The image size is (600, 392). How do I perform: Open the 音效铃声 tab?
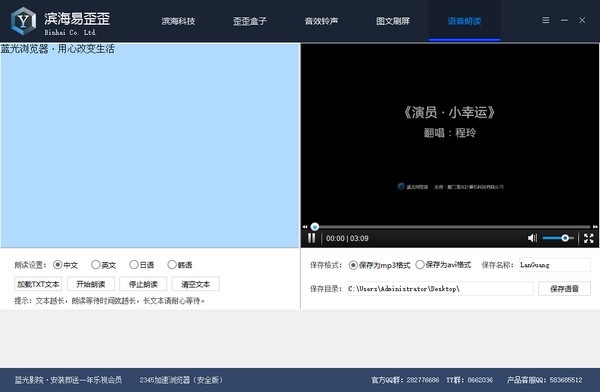coord(321,21)
